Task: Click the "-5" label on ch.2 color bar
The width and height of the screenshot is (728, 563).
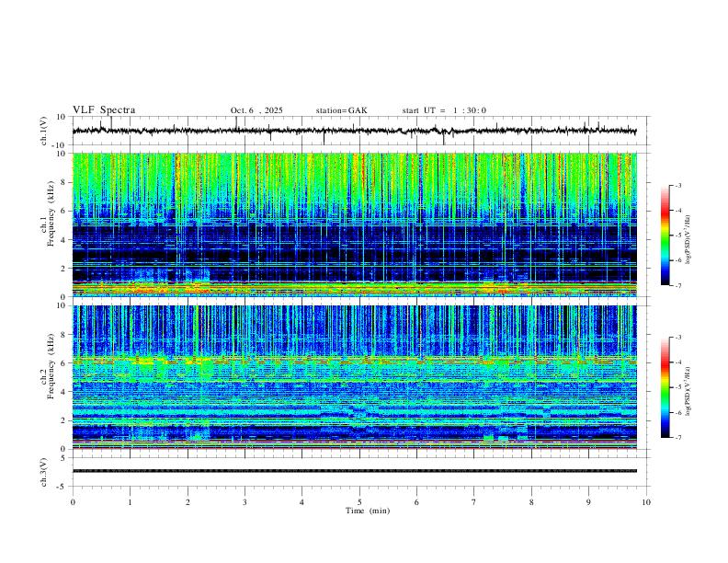Action: click(x=678, y=387)
